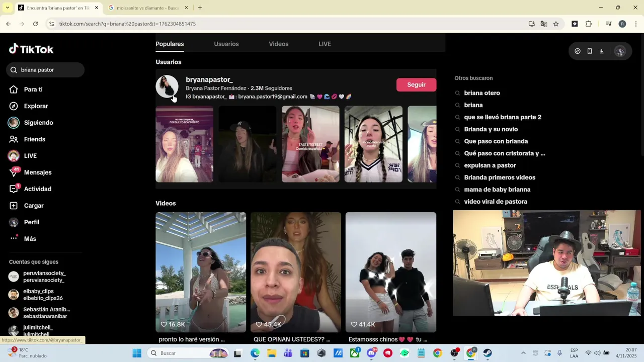Show hidden system tray icons
This screenshot has width=644, height=362.
523,353
